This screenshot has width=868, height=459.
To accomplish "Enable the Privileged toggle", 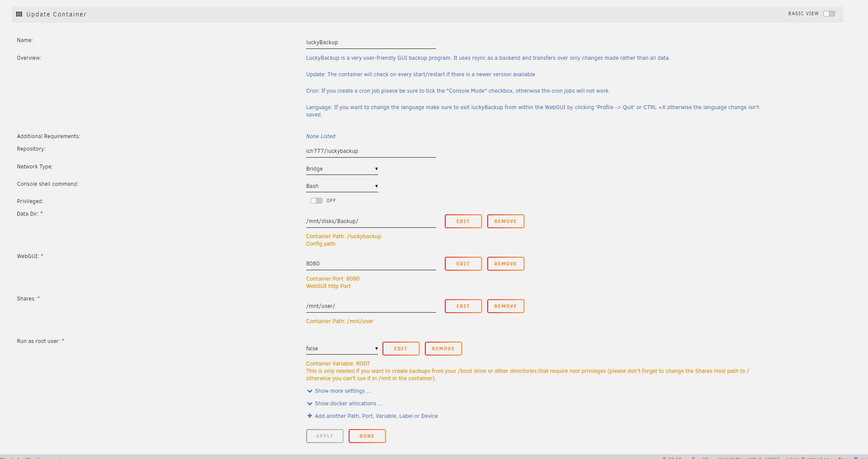I will click(x=316, y=200).
